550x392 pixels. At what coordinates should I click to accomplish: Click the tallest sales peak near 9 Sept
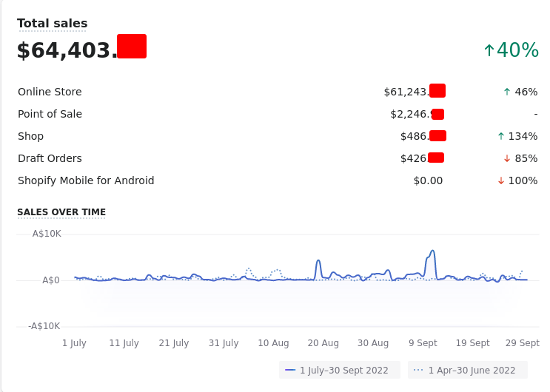click(x=433, y=252)
